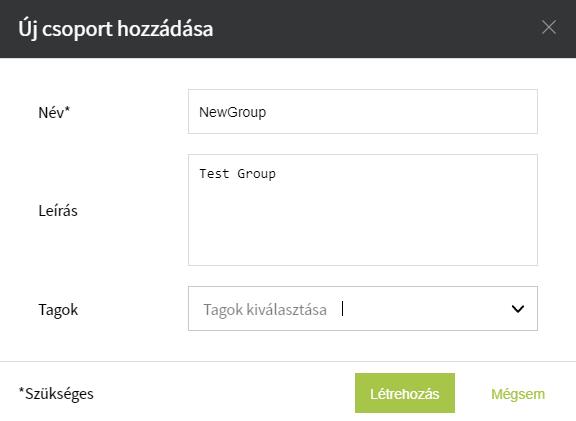Image resolution: width=576 pixels, height=421 pixels.
Task: Click the Test Group text in description
Action: point(237,174)
